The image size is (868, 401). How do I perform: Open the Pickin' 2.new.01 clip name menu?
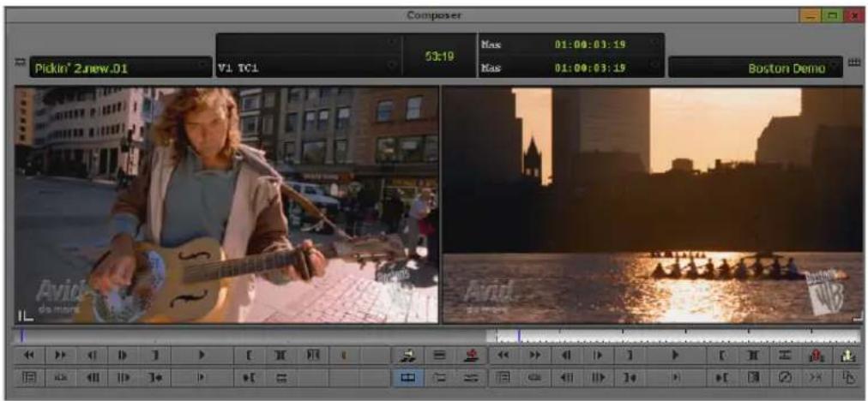pyautogui.click(x=120, y=69)
